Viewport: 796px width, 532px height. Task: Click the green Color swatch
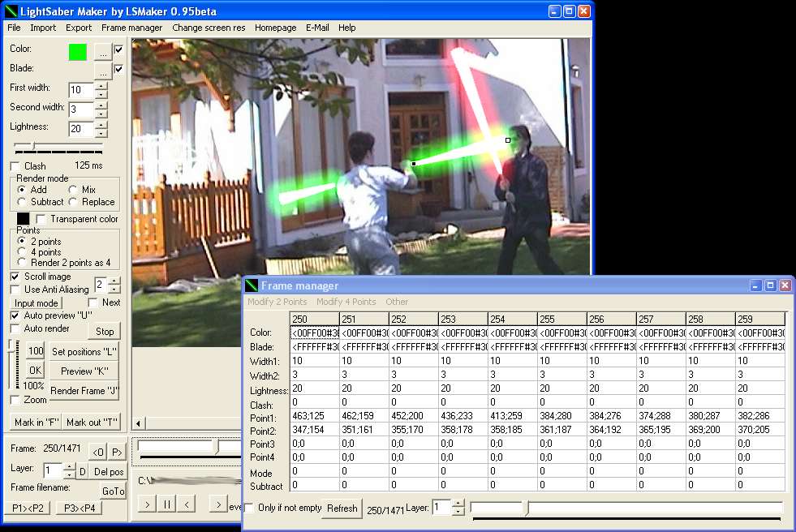coord(78,52)
